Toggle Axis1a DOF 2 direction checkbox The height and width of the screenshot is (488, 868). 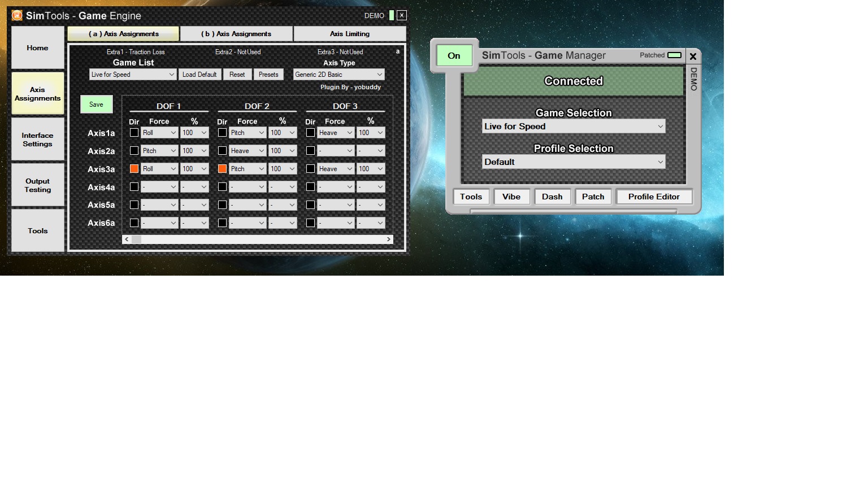(222, 133)
